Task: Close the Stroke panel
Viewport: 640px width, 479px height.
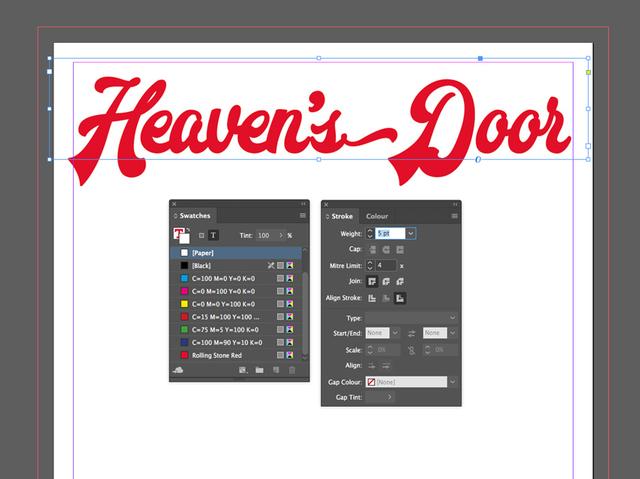Action: coord(326,204)
